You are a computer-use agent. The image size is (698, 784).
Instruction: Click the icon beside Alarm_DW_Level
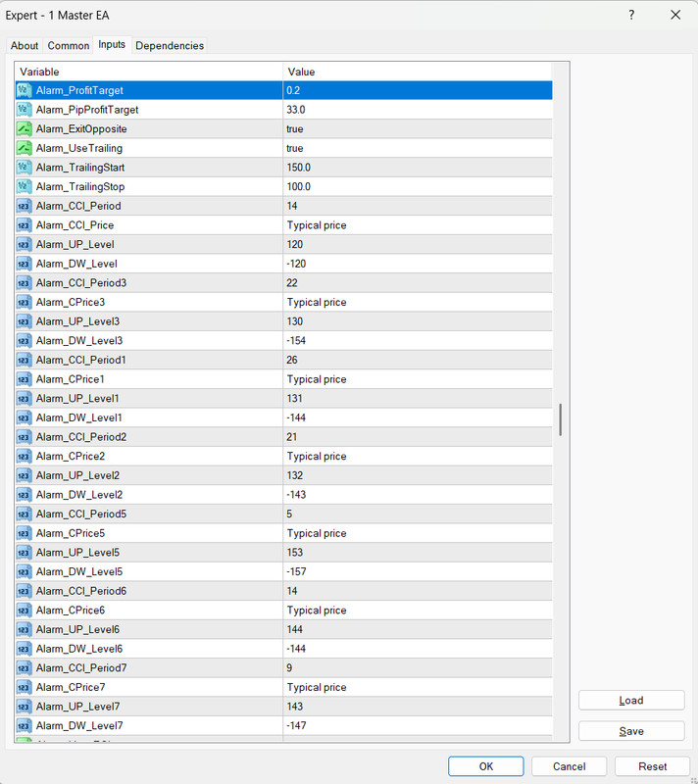[24, 264]
